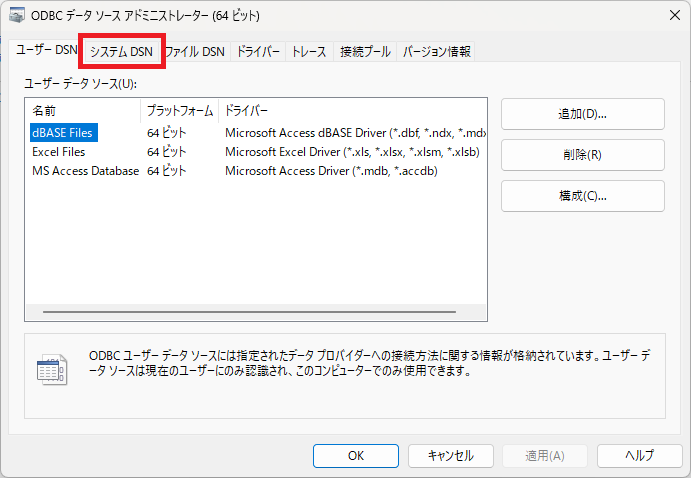This screenshot has width=691, height=478.
Task: Switch to the トレース tab
Action: click(x=309, y=52)
